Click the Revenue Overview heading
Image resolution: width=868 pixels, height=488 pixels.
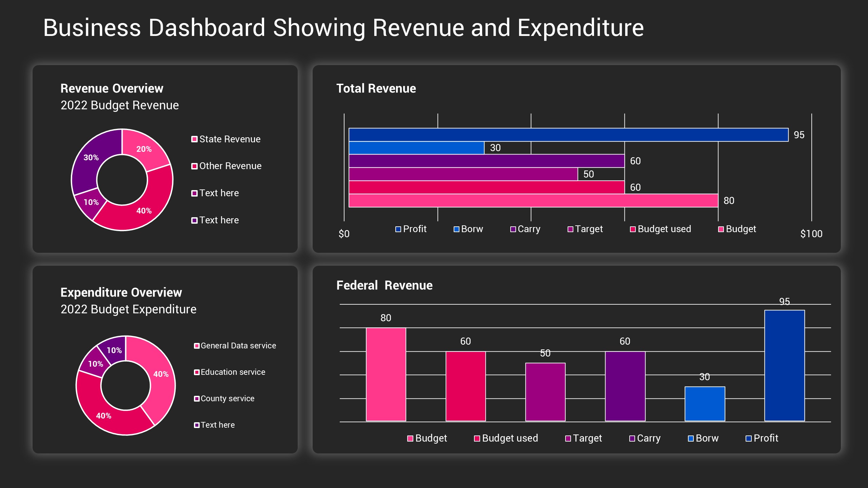(112, 88)
